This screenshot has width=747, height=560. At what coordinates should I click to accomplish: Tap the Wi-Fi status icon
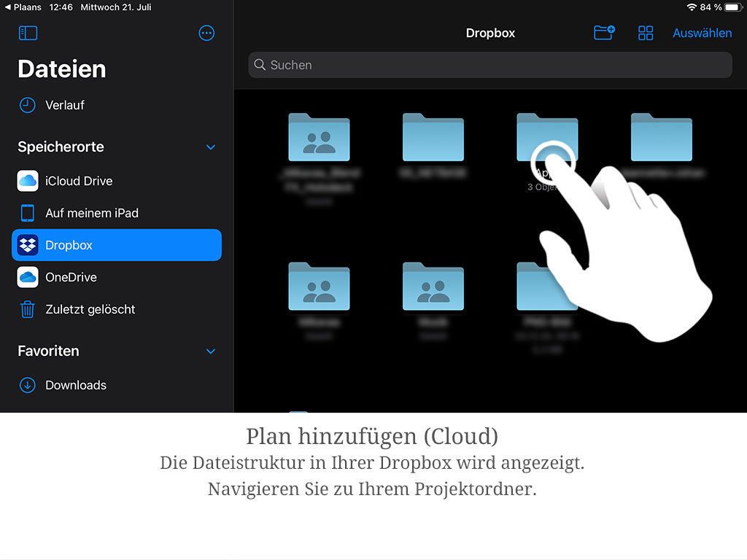[692, 7]
